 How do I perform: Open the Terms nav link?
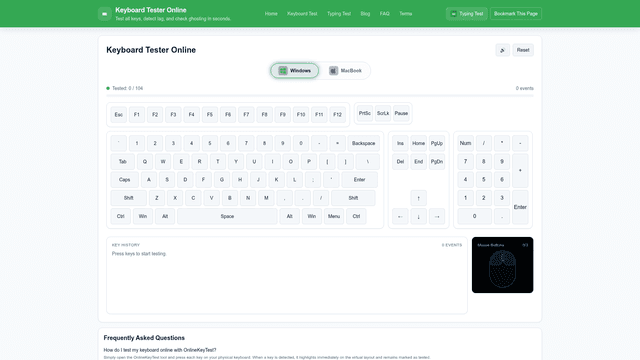tap(405, 14)
